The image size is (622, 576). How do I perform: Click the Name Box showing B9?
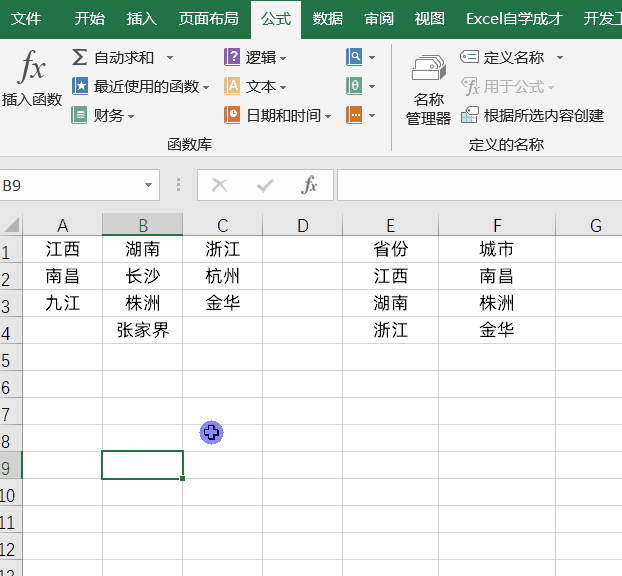(x=71, y=185)
